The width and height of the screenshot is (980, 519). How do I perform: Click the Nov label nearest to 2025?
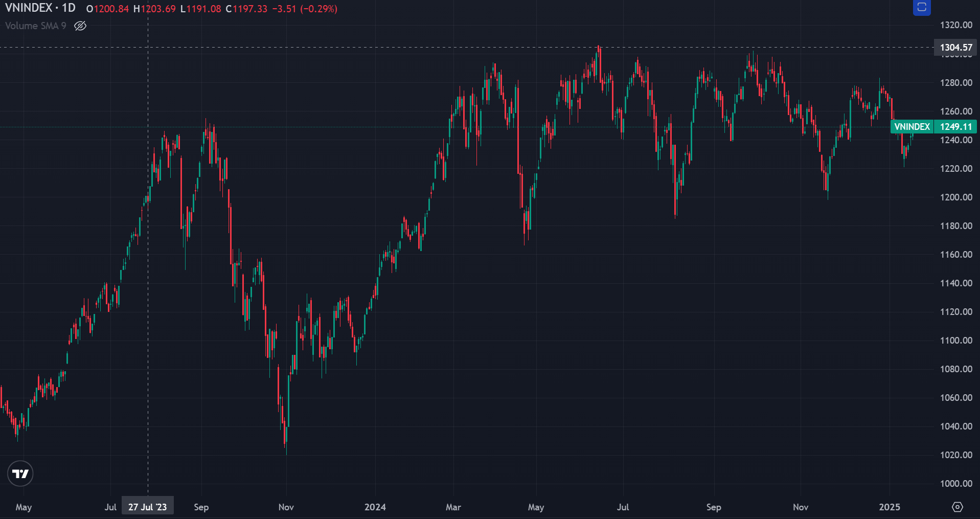(800, 507)
